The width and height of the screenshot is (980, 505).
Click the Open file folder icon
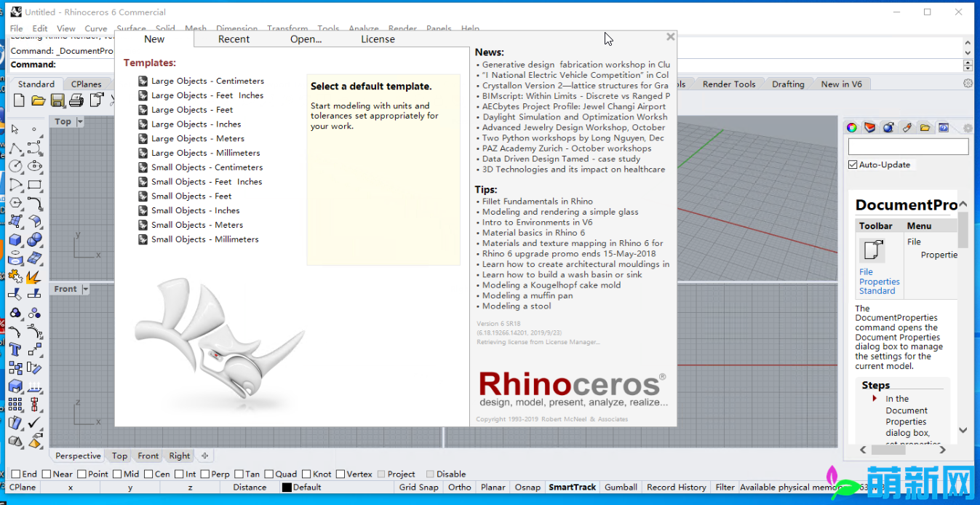tap(39, 100)
